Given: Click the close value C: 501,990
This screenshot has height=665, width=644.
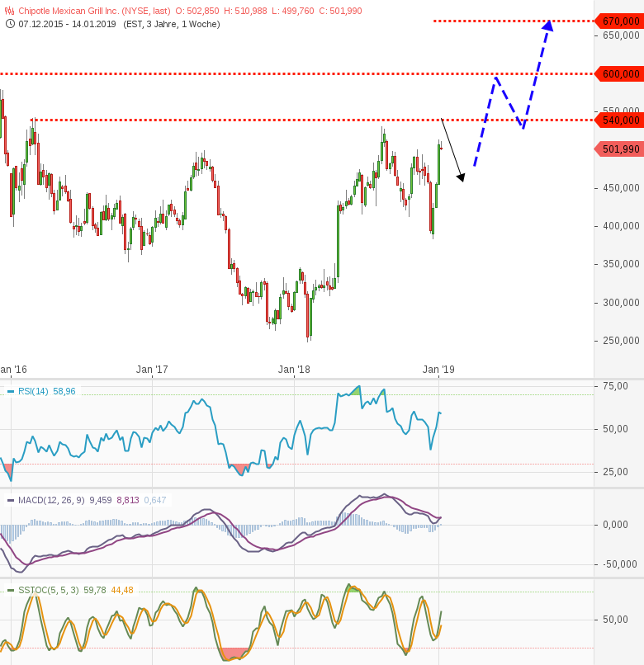Looking at the screenshot, I should pos(340,11).
